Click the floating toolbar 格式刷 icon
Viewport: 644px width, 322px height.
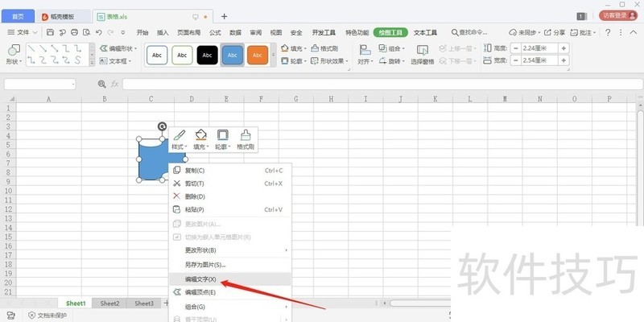[x=246, y=135]
